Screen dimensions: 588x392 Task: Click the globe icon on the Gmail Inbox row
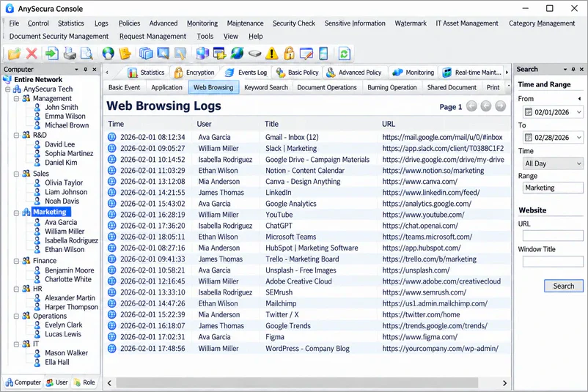[111, 137]
